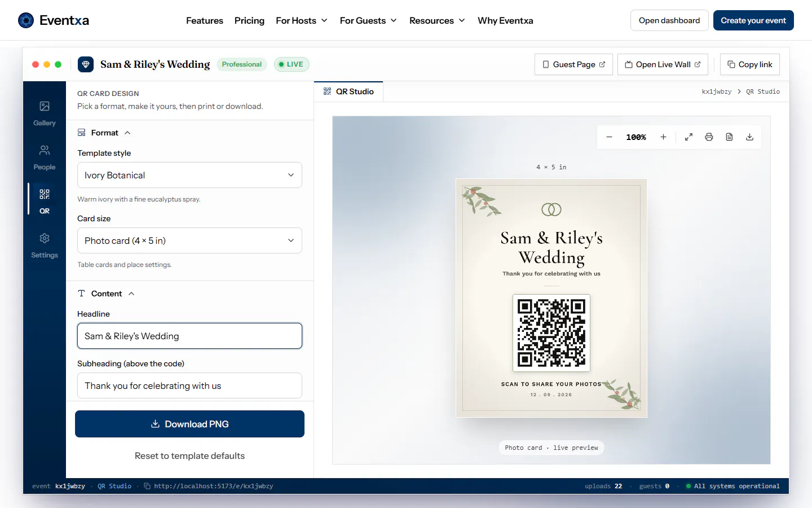
Task: Expand the preview to fullscreen
Action: click(689, 137)
